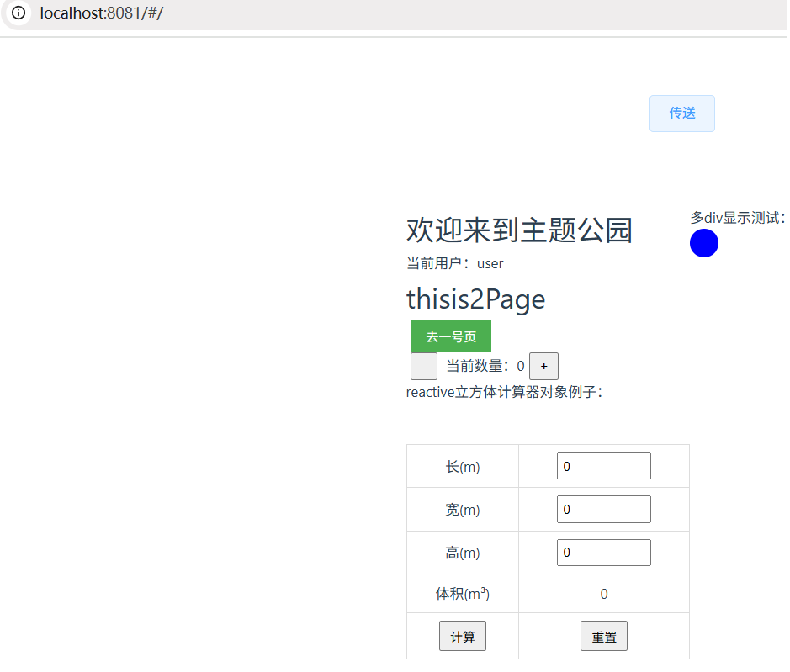Image resolution: width=790 pixels, height=672 pixels.
Task: Click the 体积(m³) label cell
Action: tap(463, 594)
